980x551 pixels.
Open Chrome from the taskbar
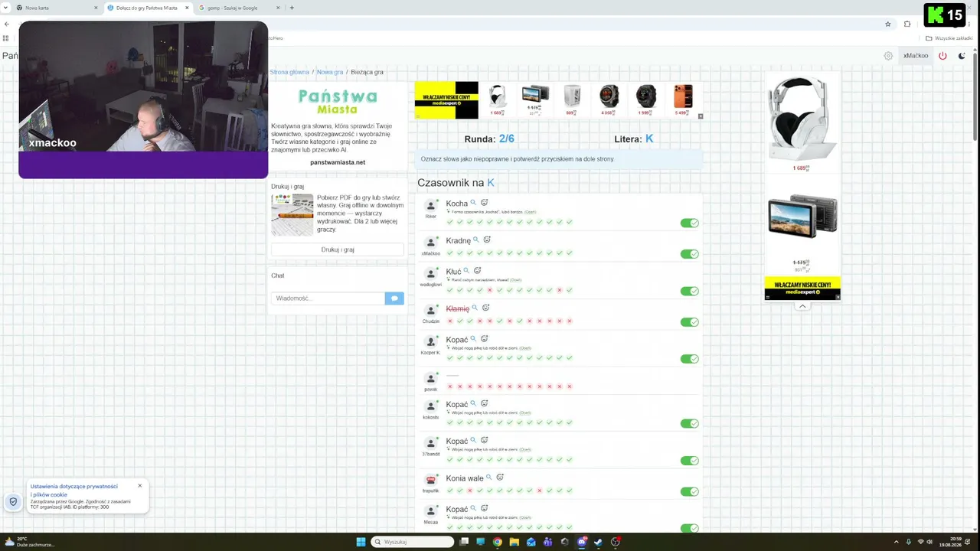pos(498,542)
